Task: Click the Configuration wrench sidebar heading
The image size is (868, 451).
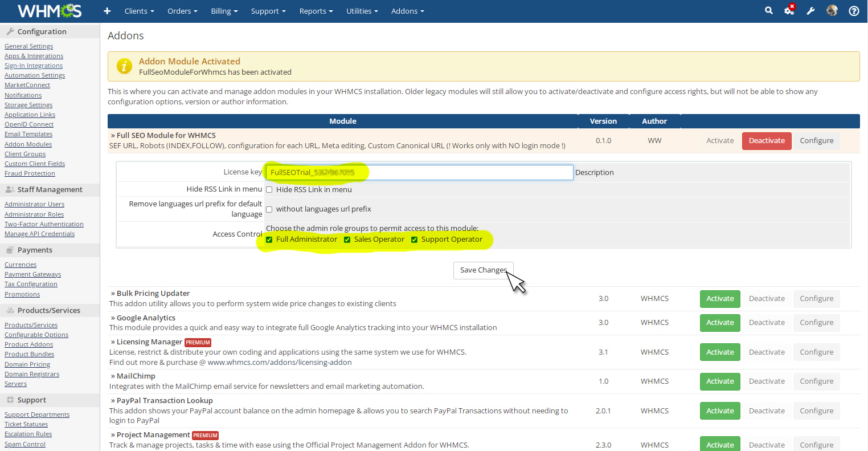Action: pos(50,31)
